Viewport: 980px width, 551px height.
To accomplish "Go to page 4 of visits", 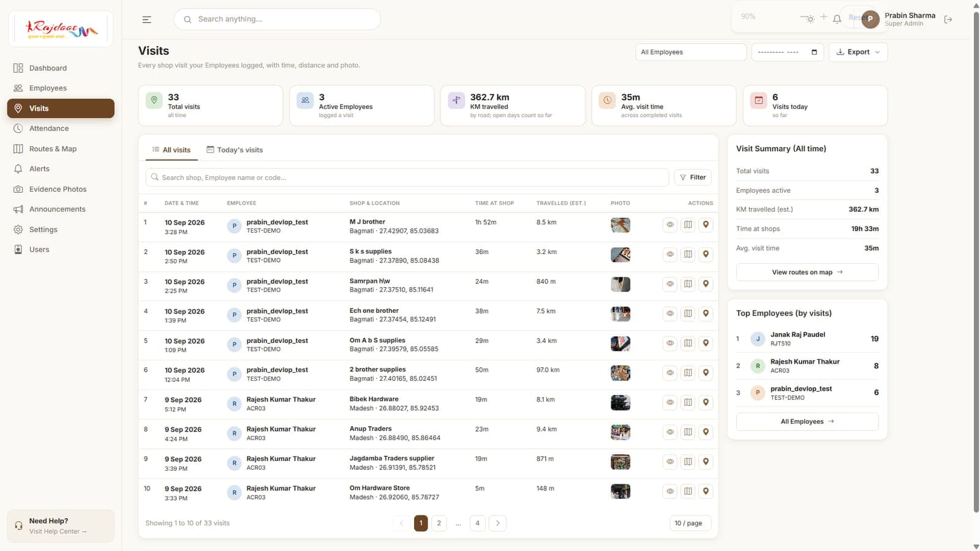I will click(x=477, y=523).
